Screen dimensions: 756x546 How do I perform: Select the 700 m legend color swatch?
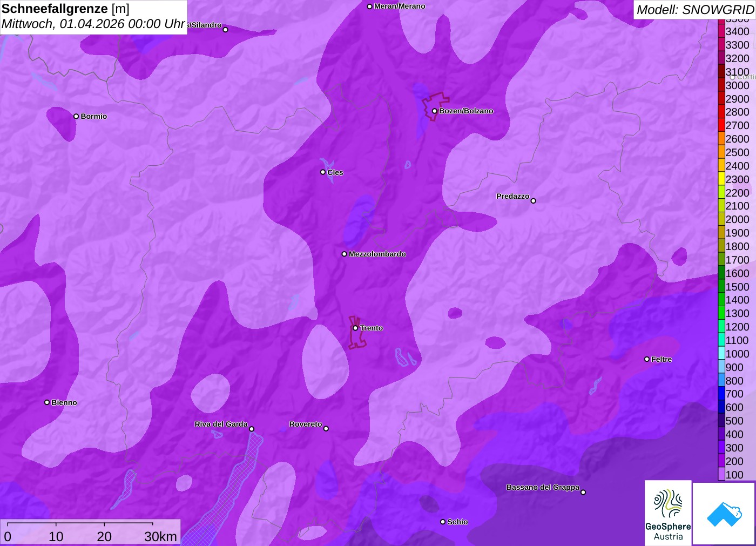coord(721,394)
